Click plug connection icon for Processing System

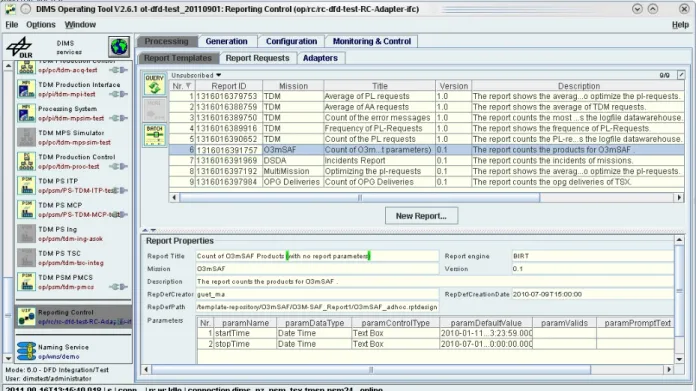tap(119, 118)
